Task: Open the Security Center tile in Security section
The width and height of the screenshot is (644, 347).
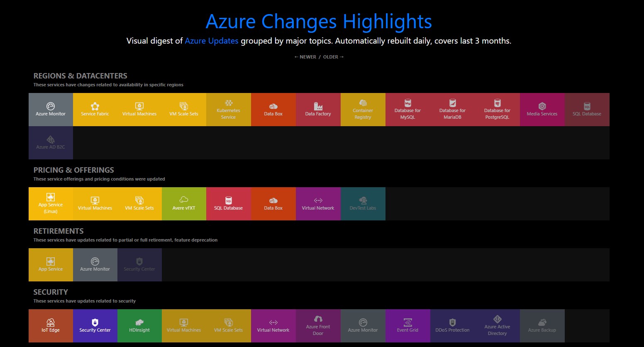Action: pos(95,325)
